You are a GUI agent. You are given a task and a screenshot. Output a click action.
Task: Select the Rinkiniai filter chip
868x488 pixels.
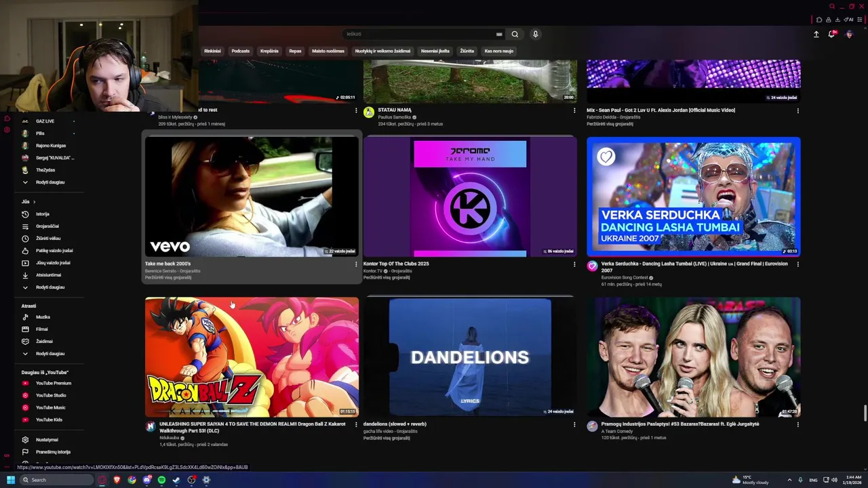point(212,51)
